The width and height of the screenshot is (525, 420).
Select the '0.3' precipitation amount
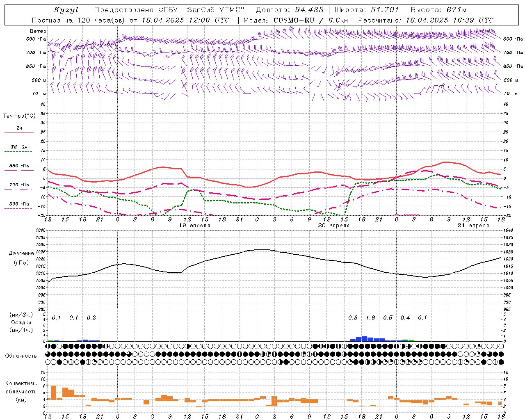pyautogui.click(x=91, y=318)
